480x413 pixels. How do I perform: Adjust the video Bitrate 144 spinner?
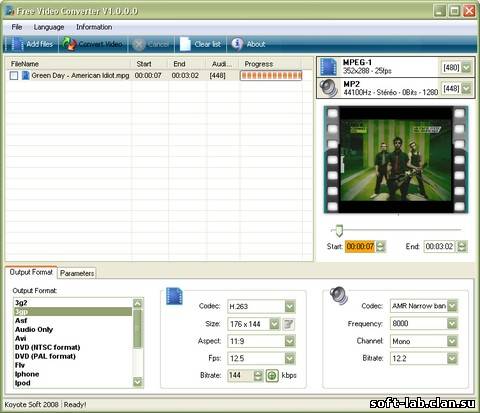click(258, 376)
